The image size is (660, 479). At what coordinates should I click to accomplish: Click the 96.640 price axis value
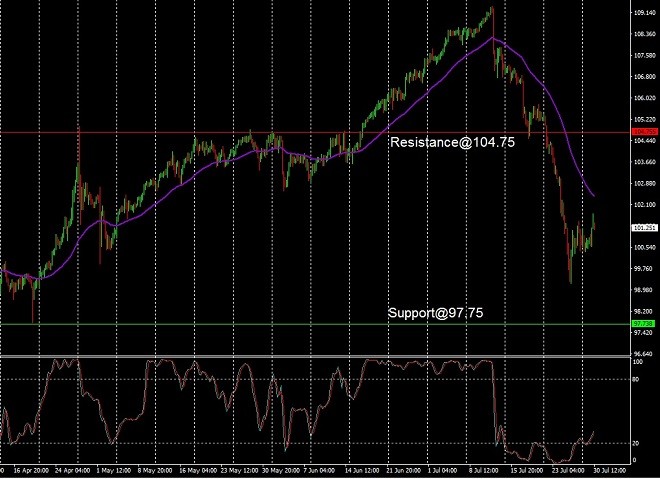(644, 354)
